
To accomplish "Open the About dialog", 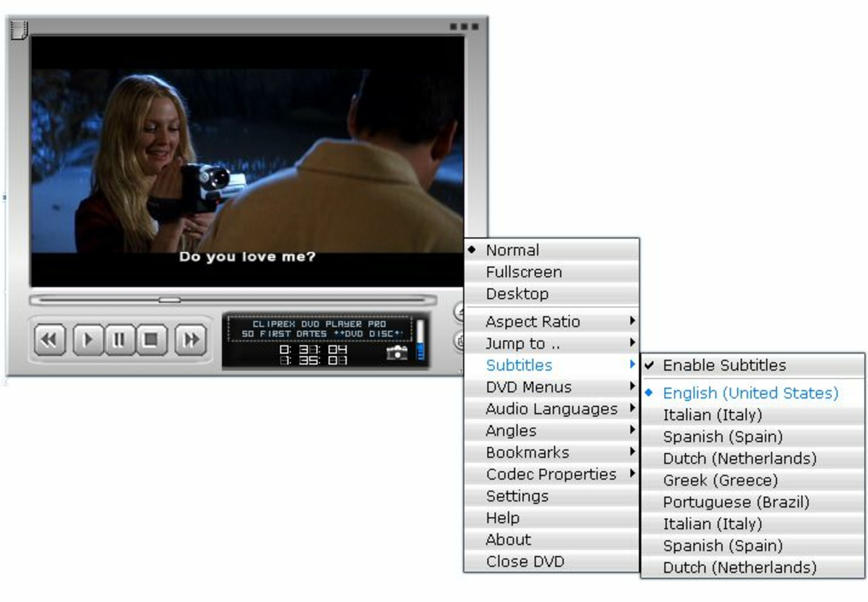I will 508,539.
